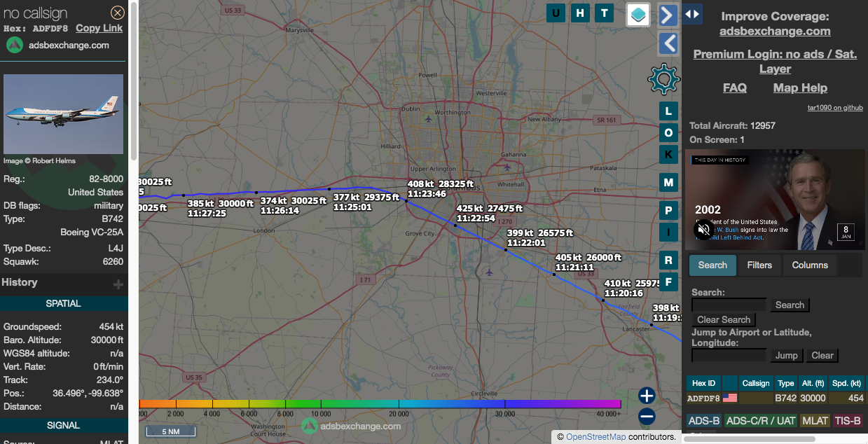Close the selected aircraft info panel
The height and width of the screenshot is (444, 868).
coord(118,13)
